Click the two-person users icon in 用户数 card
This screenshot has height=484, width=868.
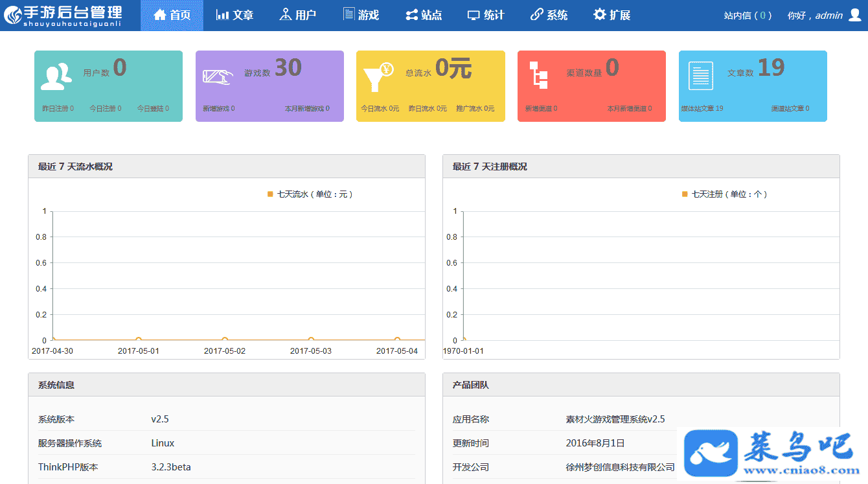click(56, 76)
